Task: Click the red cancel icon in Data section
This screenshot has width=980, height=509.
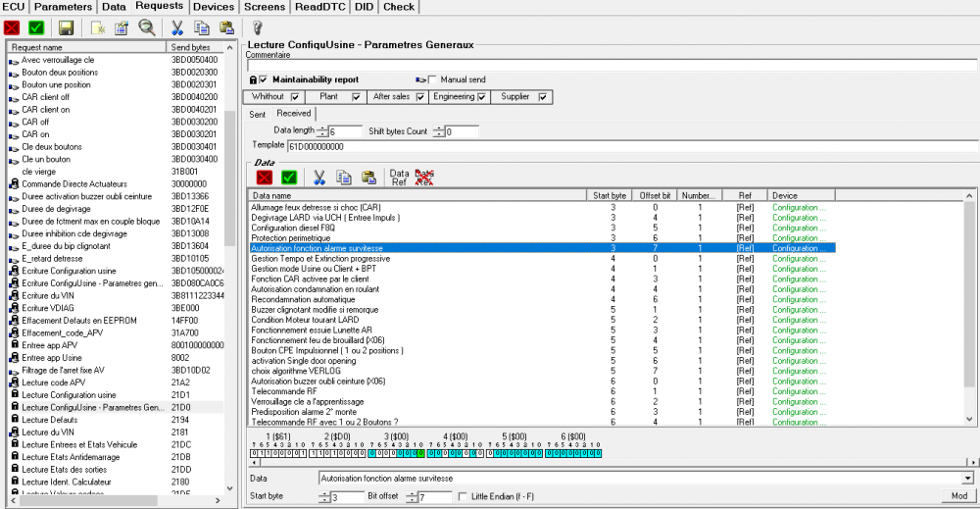Action: [x=265, y=178]
